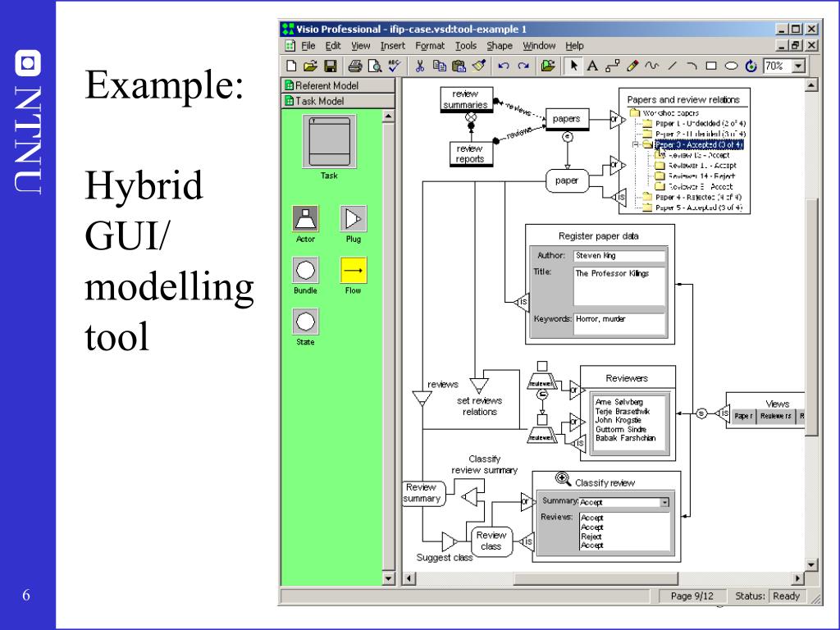Open the Edit menu
This screenshot has height=630, width=840.
pos(333,46)
